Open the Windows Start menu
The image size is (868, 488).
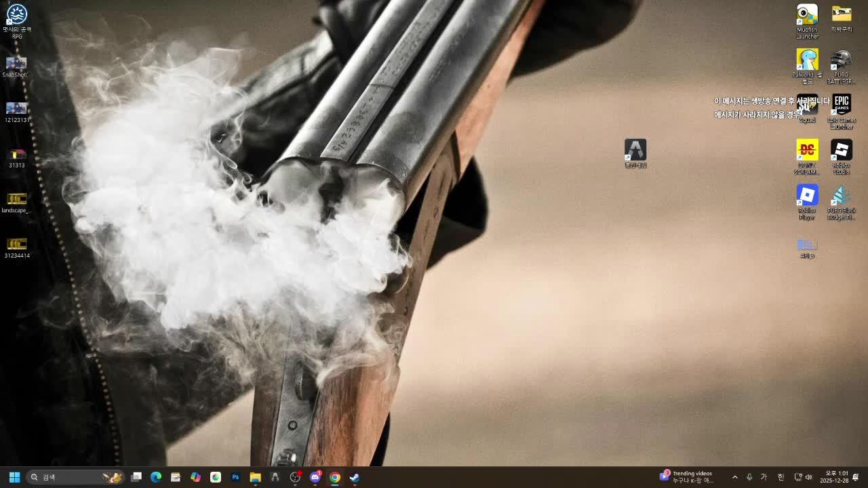14,477
